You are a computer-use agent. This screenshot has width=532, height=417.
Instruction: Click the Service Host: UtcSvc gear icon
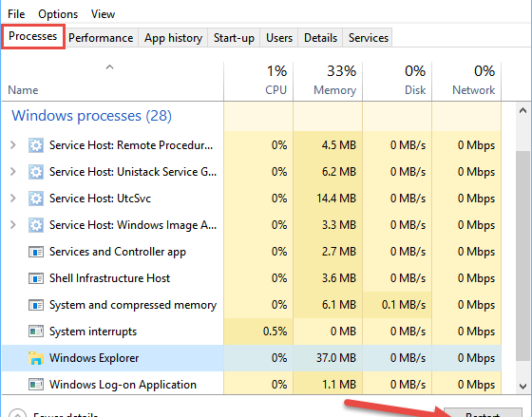[36, 199]
